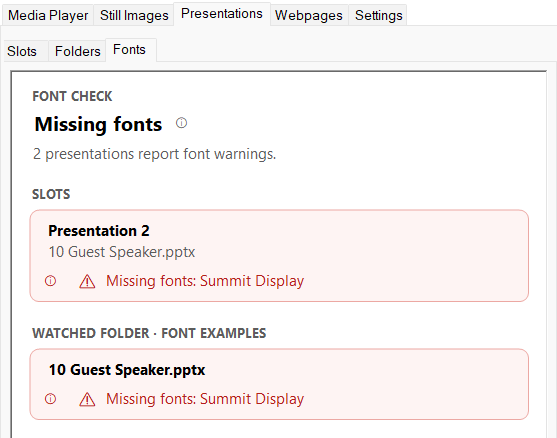
Task: Click file name under Presentation 2
Action: pyautogui.click(x=122, y=252)
